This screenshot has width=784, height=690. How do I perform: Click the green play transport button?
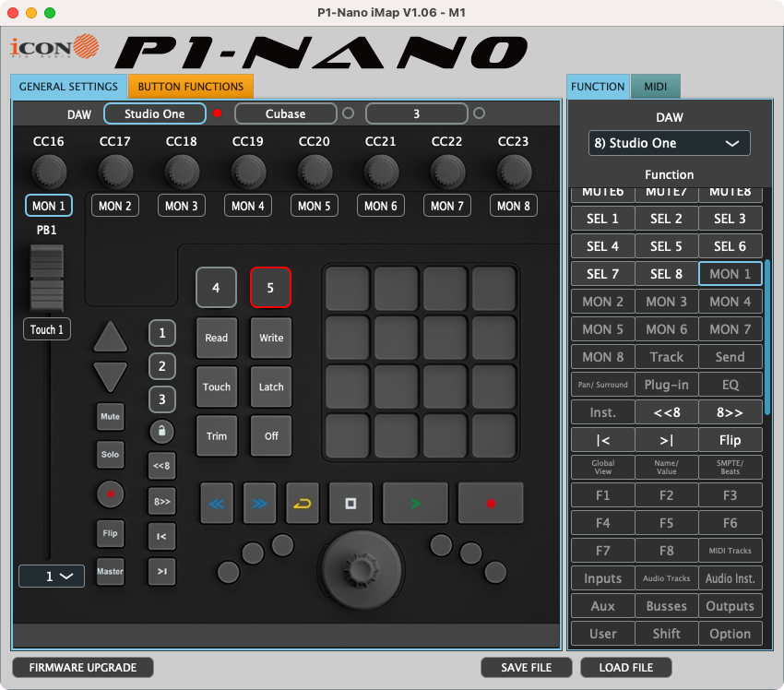point(415,503)
